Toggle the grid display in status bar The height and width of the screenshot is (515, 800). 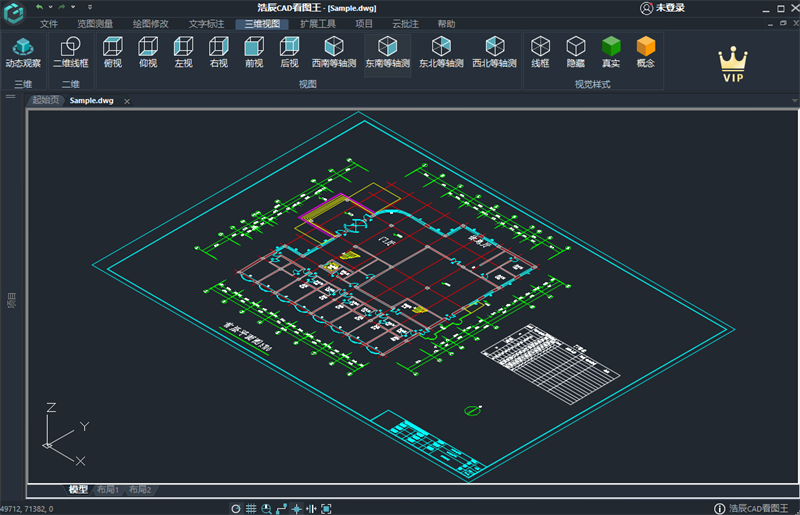(251, 508)
